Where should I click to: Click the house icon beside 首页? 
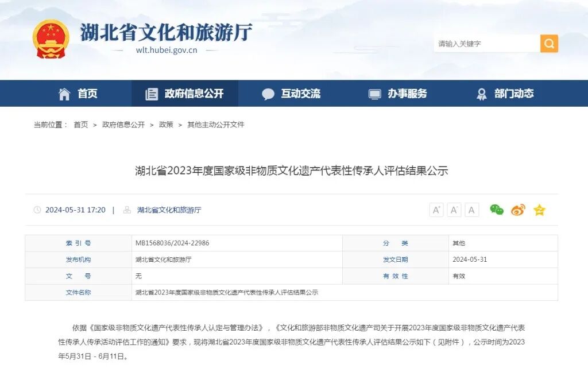click(64, 94)
